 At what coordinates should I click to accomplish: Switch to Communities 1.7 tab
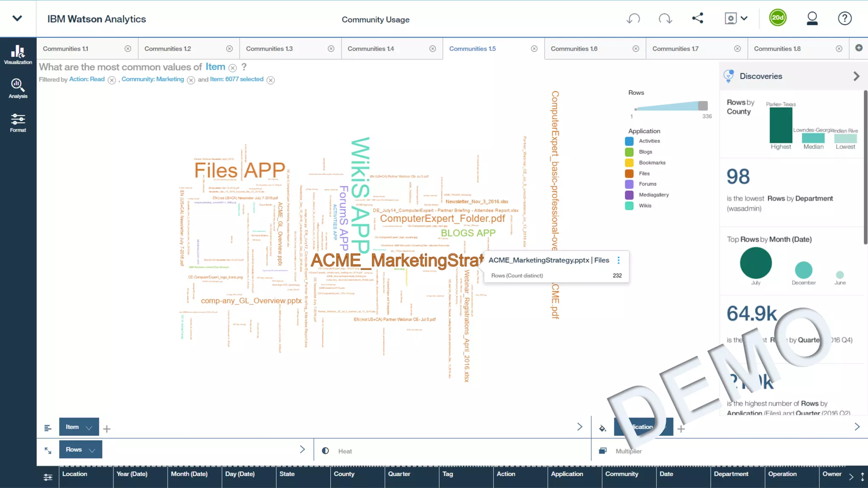(676, 49)
